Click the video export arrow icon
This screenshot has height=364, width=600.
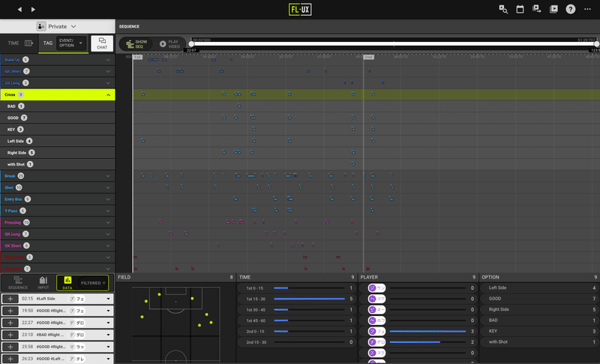[536, 9]
